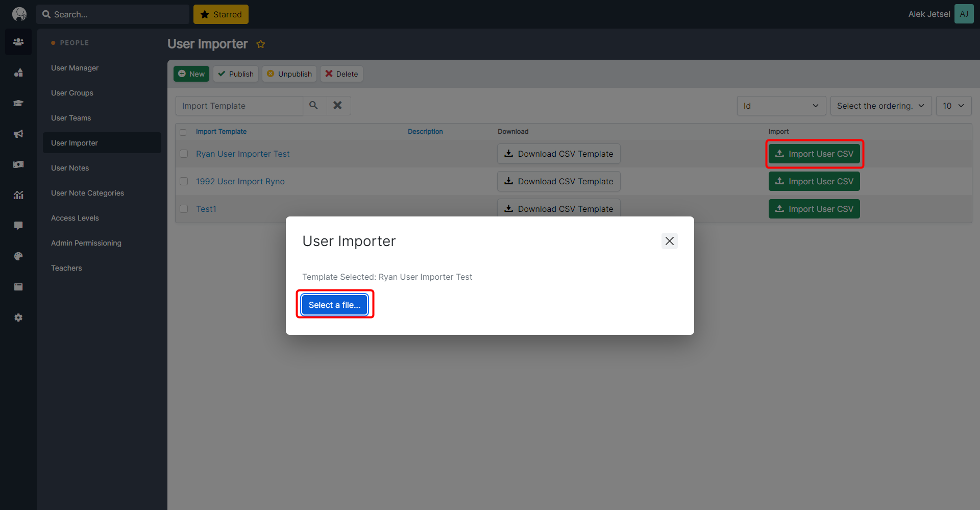980x510 pixels.
Task: Open the graduation cap sidebar icon
Action: click(18, 103)
